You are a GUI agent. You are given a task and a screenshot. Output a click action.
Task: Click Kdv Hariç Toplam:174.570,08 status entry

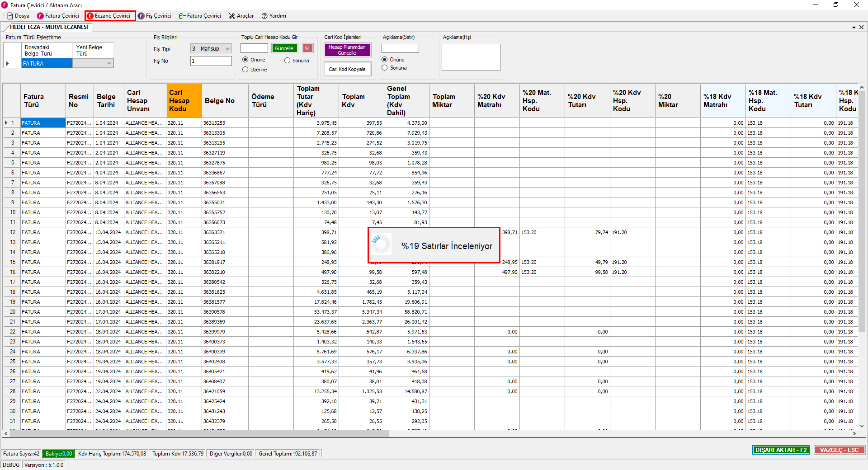click(112, 454)
